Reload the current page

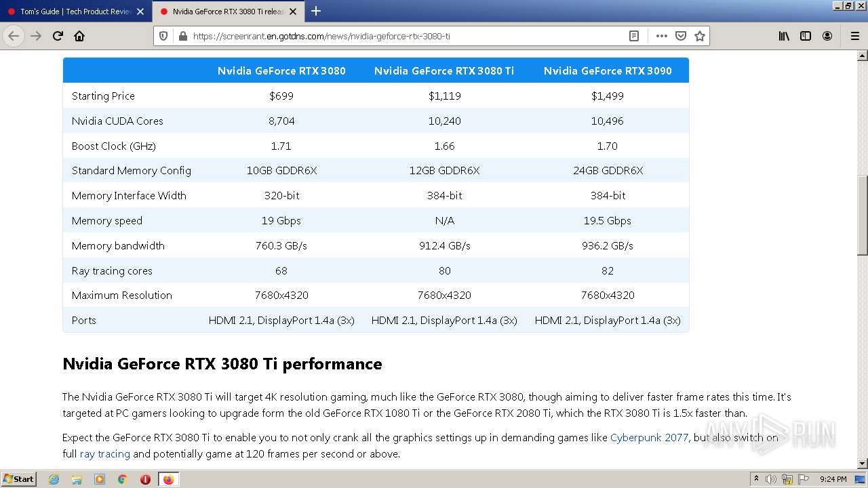58,36
